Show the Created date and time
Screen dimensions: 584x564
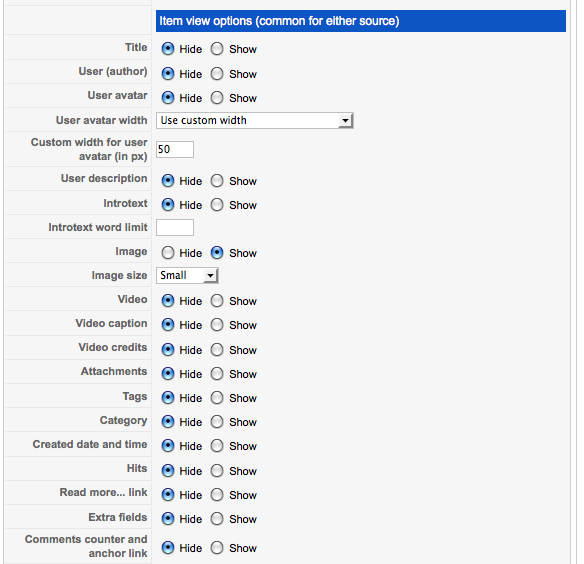pyautogui.click(x=217, y=446)
